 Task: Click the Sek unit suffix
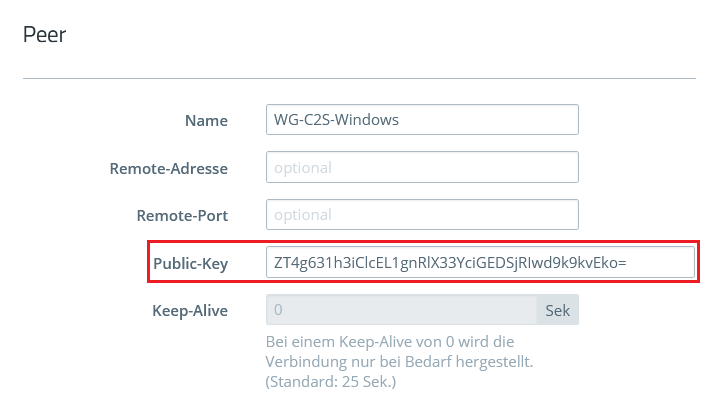pos(558,310)
